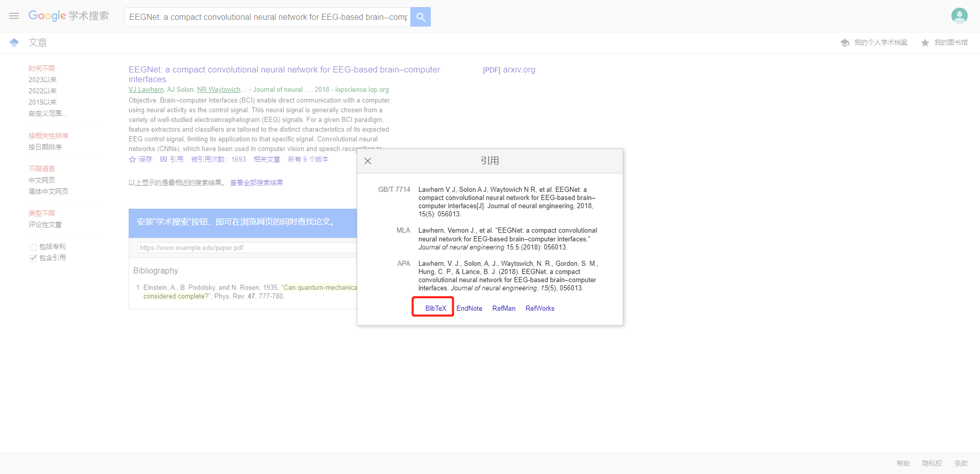Click the search query input field

point(268,17)
